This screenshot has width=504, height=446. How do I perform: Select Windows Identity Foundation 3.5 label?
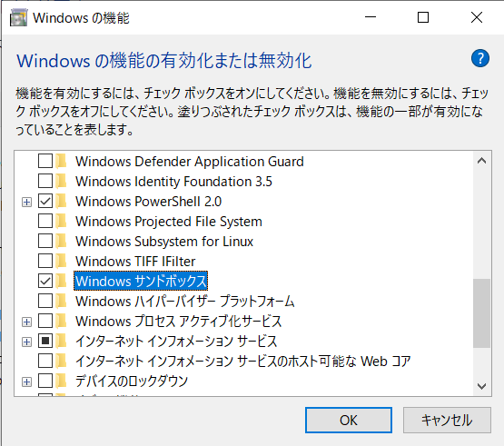[173, 182]
